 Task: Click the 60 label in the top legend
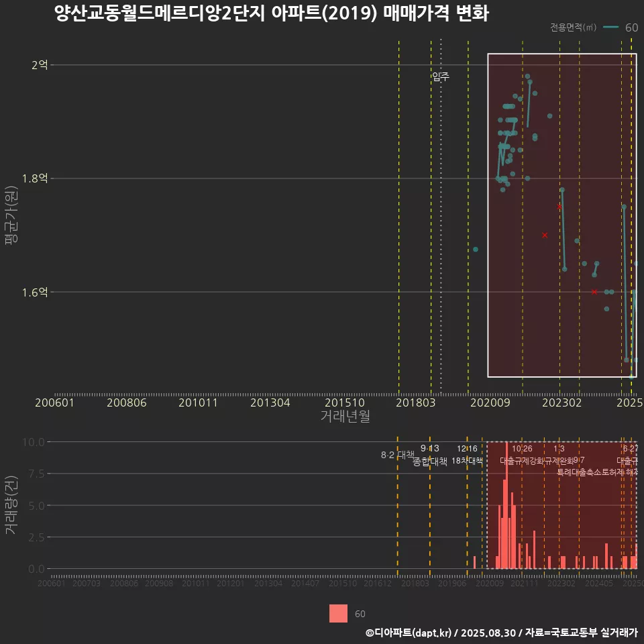631,28
